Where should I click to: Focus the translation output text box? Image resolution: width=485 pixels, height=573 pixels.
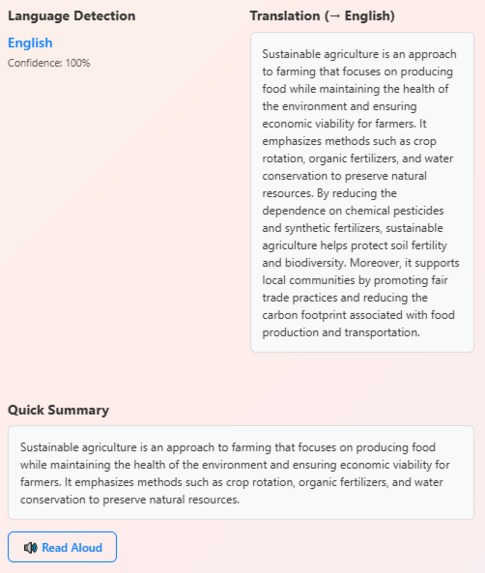tap(362, 193)
